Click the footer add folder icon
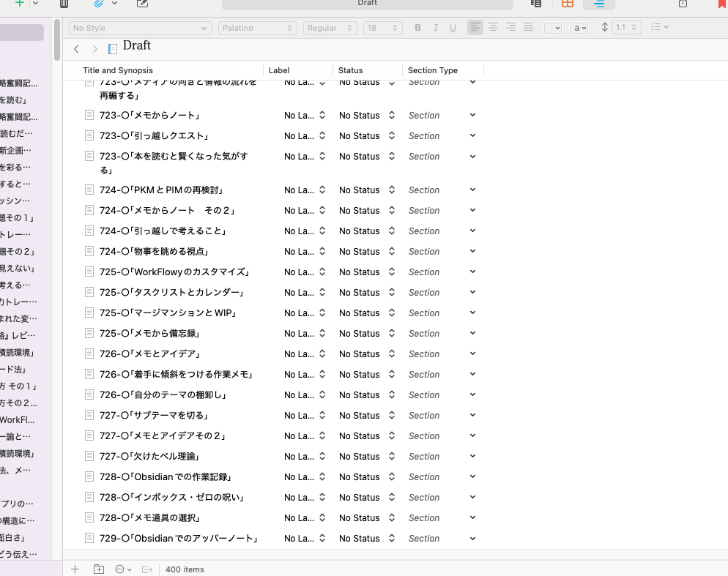 click(99, 569)
